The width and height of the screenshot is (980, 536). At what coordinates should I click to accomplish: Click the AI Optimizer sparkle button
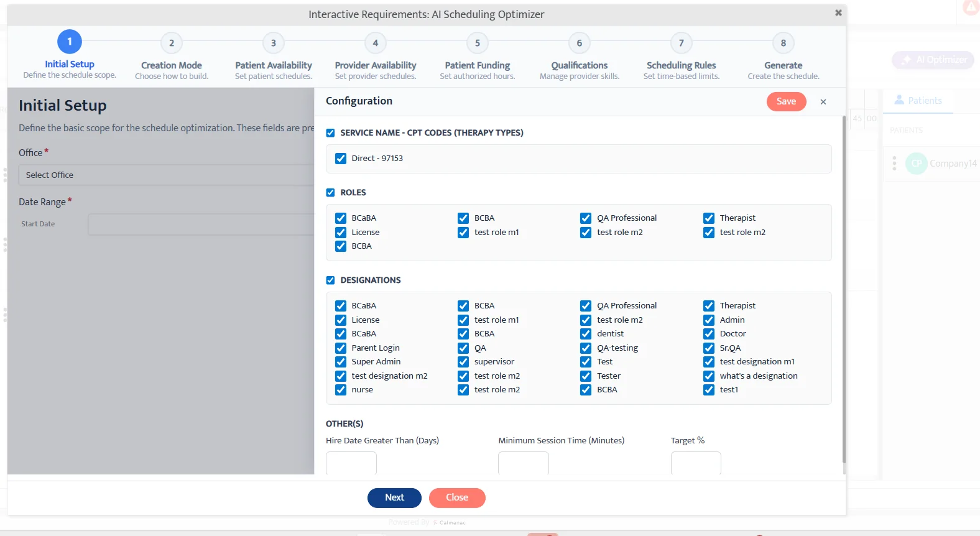(933, 60)
